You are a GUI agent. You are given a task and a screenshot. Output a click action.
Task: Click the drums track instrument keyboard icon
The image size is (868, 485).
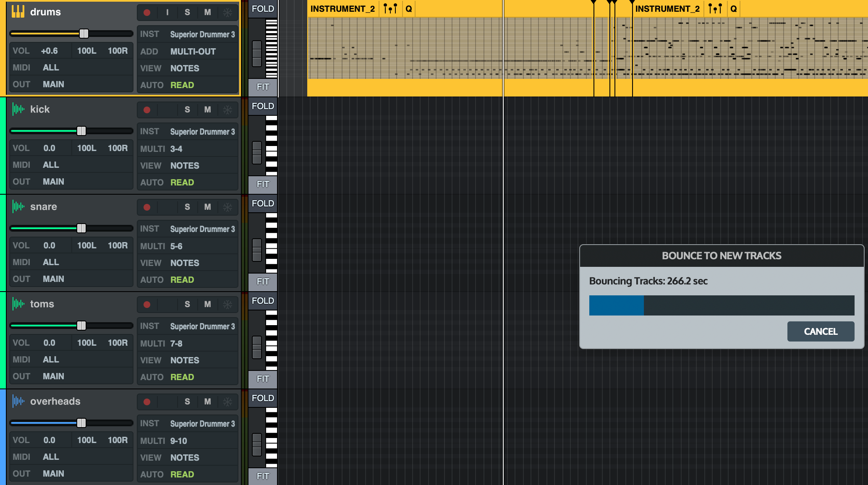pyautogui.click(x=18, y=12)
